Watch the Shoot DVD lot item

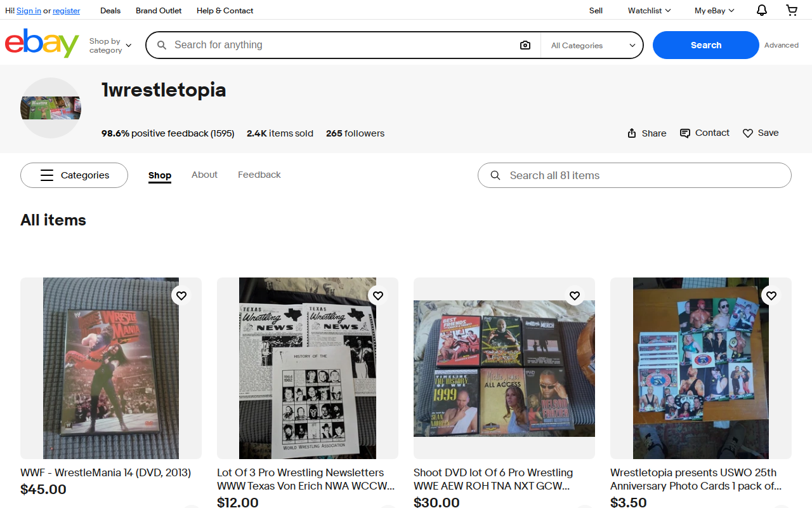pos(575,295)
